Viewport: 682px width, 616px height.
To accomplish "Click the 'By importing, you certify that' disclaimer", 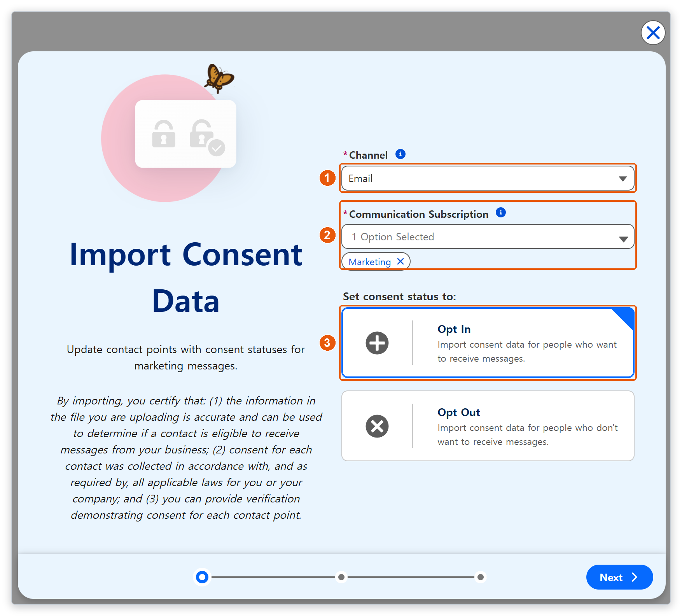I will pos(186,458).
